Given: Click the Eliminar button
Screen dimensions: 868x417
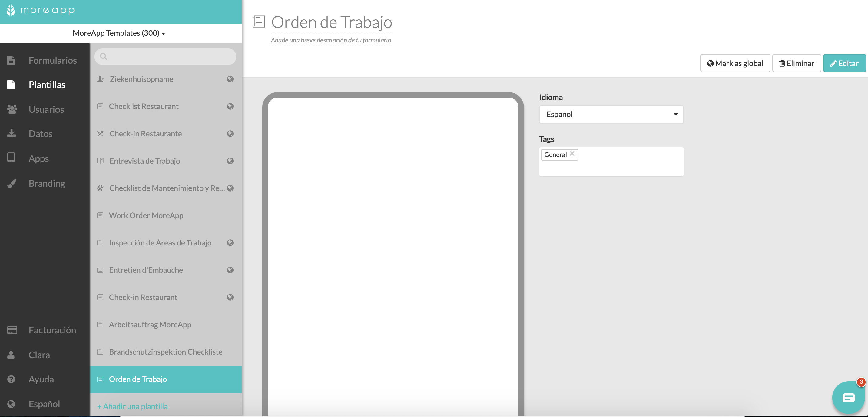Looking at the screenshot, I should coord(797,63).
